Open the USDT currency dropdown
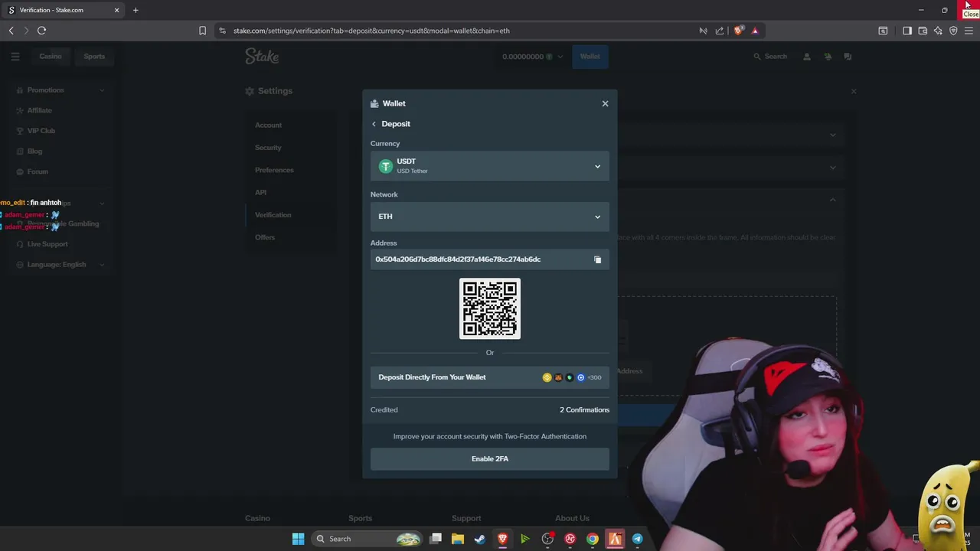 point(490,166)
